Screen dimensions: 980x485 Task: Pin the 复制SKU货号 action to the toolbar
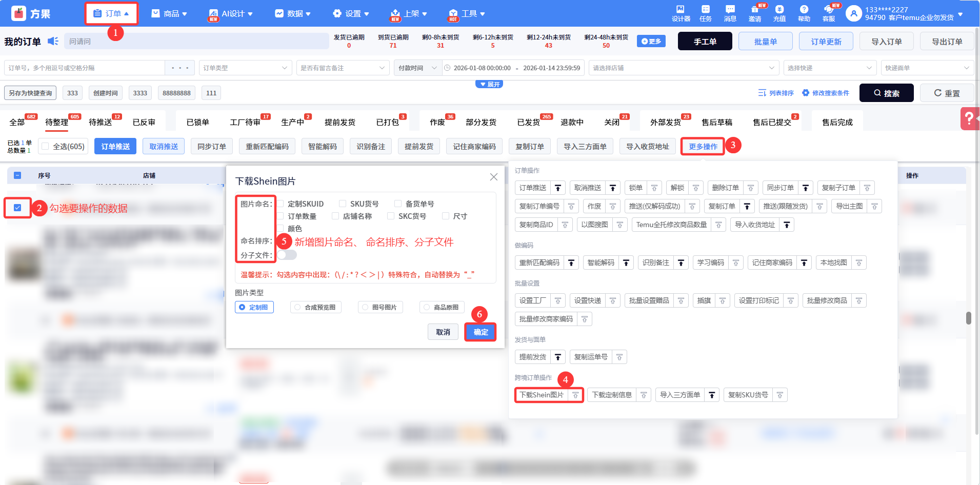point(780,395)
